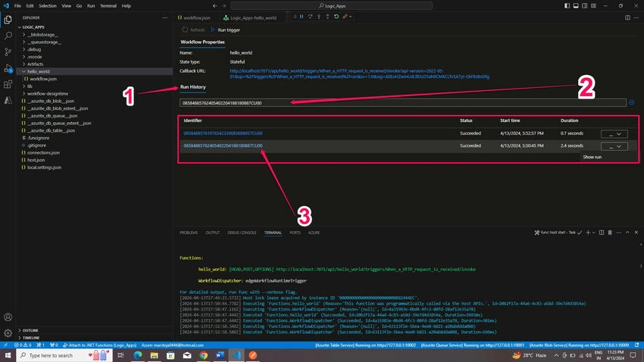Go back using the navigation arrow
The image size is (644, 362).
click(x=215, y=6)
